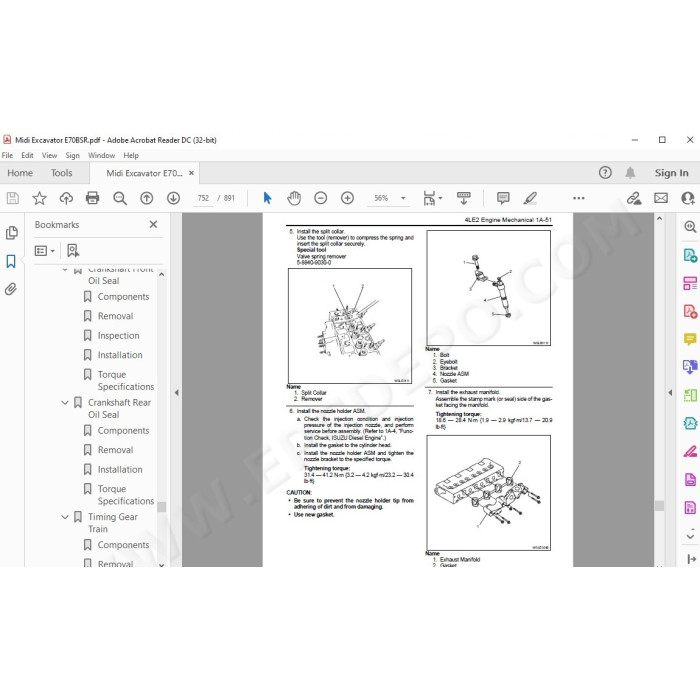Open the View menu

49,155
